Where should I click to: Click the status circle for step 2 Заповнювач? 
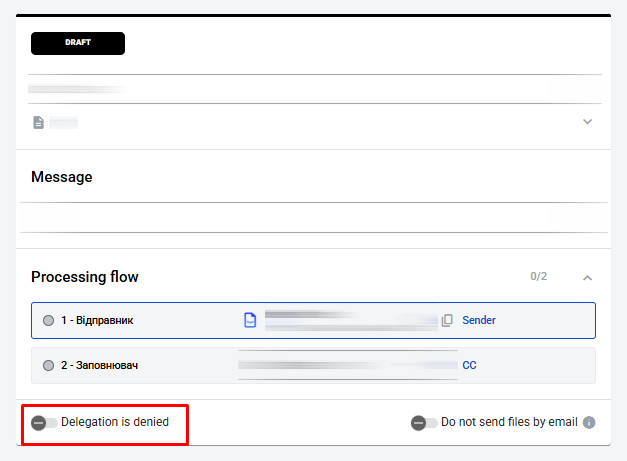[x=48, y=366]
